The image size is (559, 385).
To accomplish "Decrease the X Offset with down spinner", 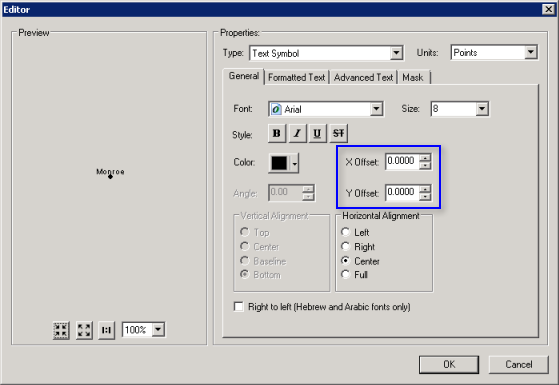I will [425, 165].
